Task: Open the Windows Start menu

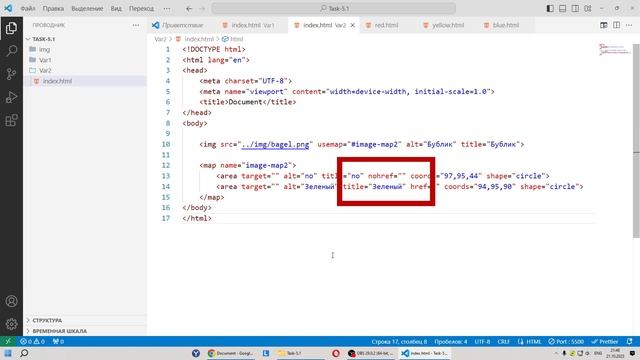Action: 8,353
